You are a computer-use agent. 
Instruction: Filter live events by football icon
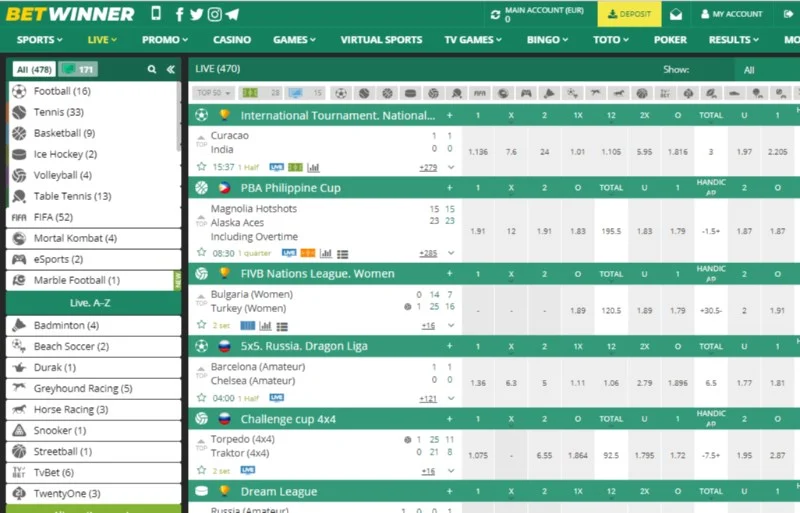(x=341, y=93)
